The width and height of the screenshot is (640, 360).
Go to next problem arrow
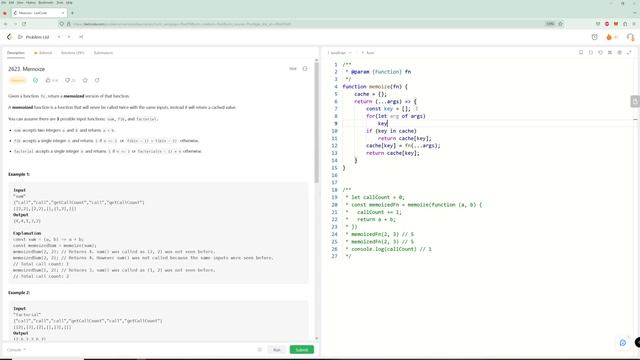(x=69, y=37)
